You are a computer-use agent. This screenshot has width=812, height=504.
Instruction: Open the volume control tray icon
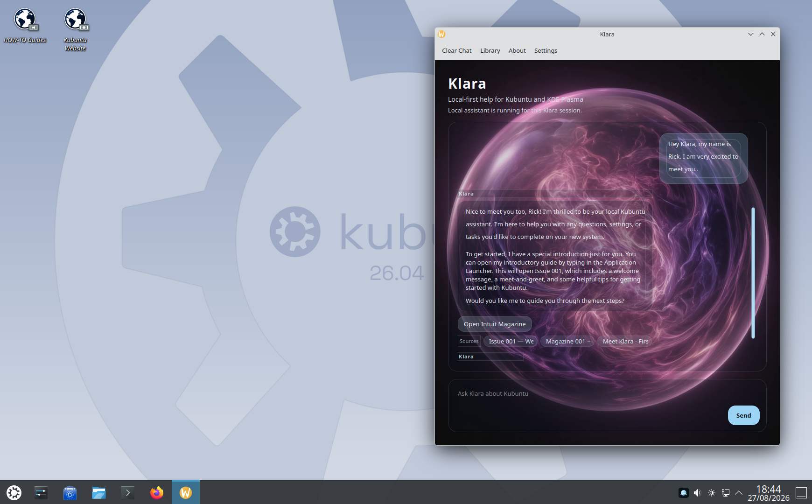coord(697,493)
